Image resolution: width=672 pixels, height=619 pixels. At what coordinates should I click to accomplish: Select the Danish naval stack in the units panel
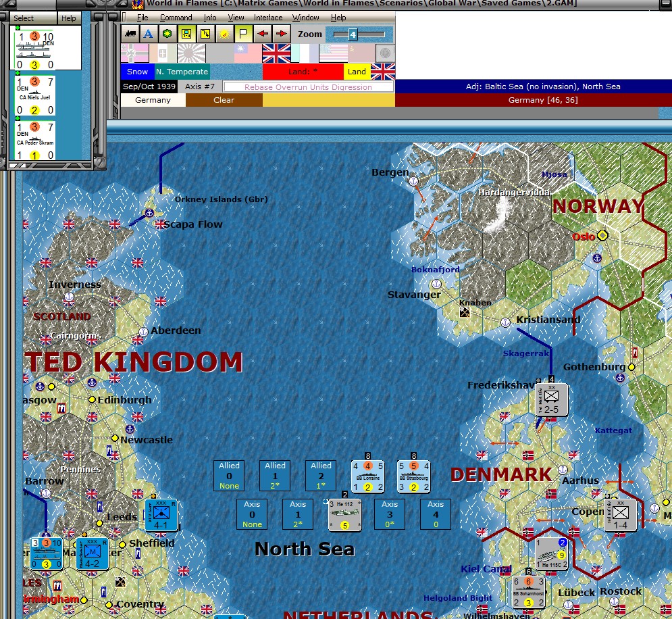[34, 50]
